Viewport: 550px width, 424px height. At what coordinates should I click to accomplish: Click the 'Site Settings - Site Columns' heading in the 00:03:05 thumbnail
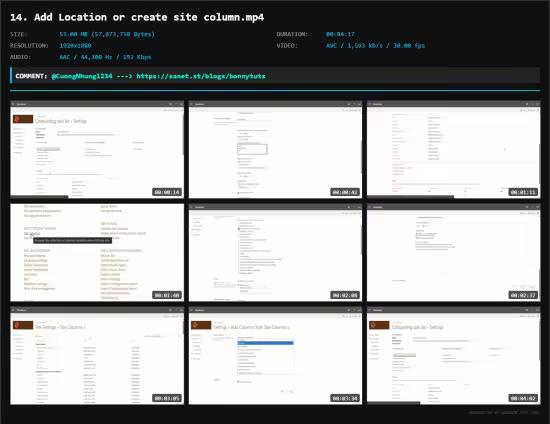(60, 327)
